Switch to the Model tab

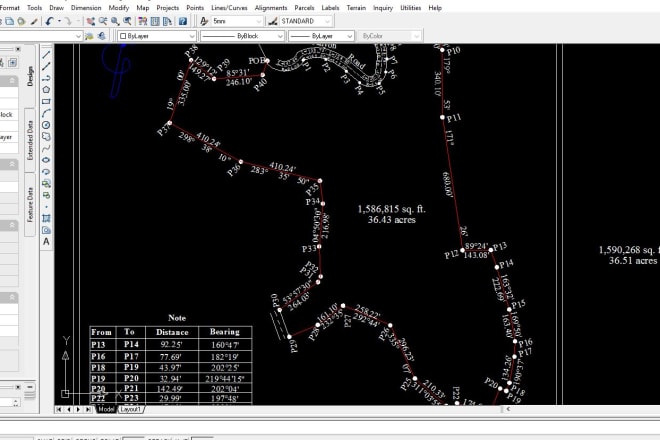point(106,409)
